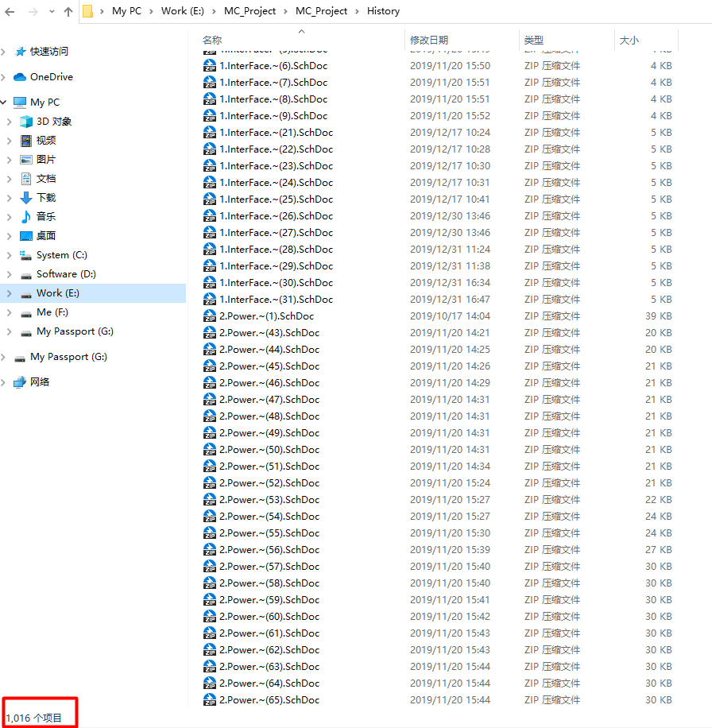The image size is (712, 728).
Task: Open the first MC_Project breadcrumb
Action: [x=250, y=11]
